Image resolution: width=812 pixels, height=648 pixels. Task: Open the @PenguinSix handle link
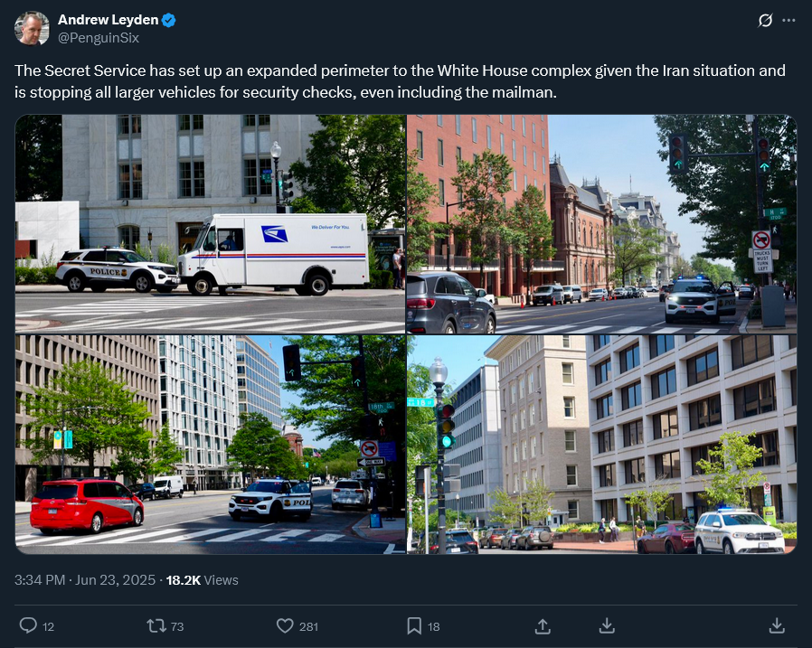tap(99, 38)
